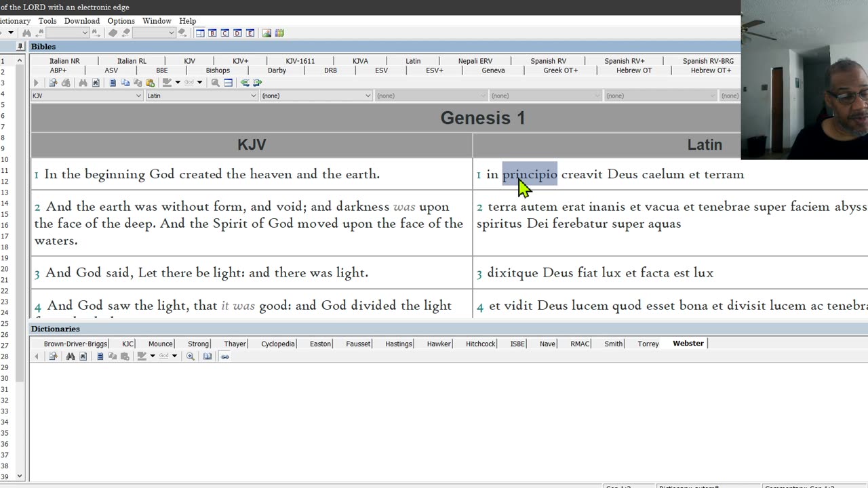Select layout B icon in the main toolbar
This screenshot has width=868, height=488.
click(x=212, y=33)
